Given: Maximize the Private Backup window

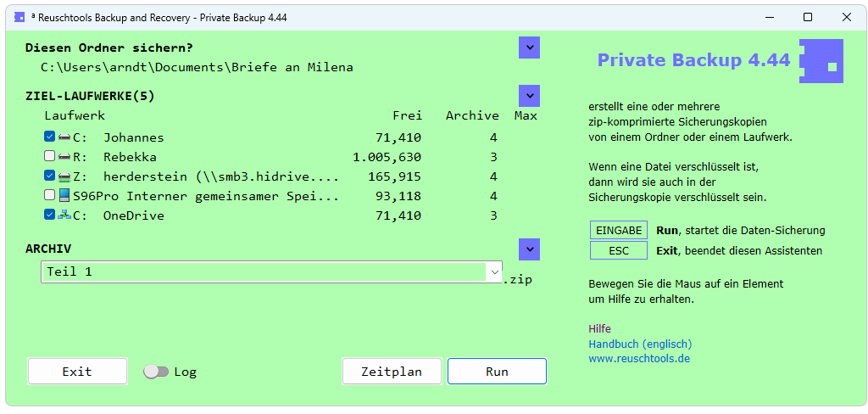Looking at the screenshot, I should [808, 17].
